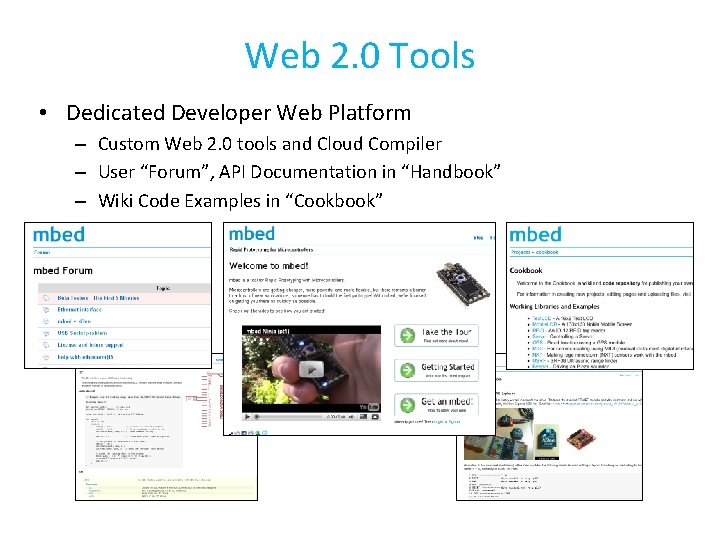Image resolution: width=720 pixels, height=540 pixels.
Task: Click the Topic column header in forum table
Action: 163,288
